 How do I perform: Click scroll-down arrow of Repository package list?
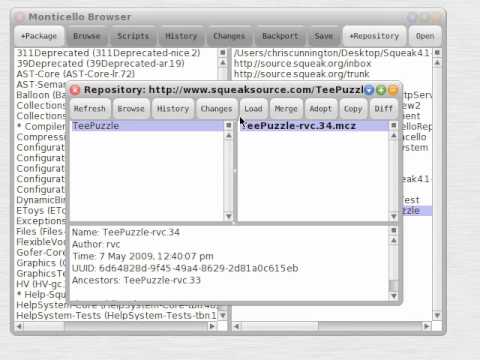pos(228,216)
